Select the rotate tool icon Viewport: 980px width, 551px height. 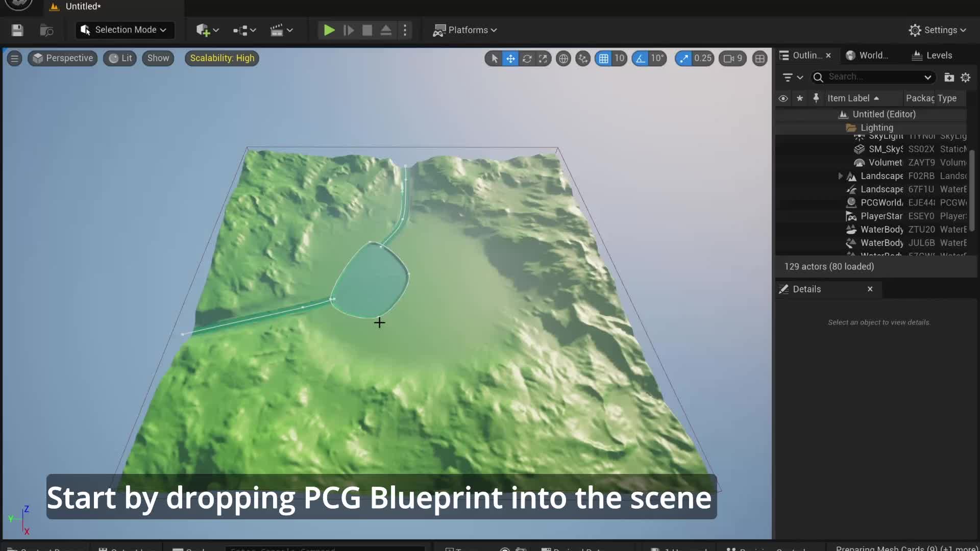[x=526, y=57]
